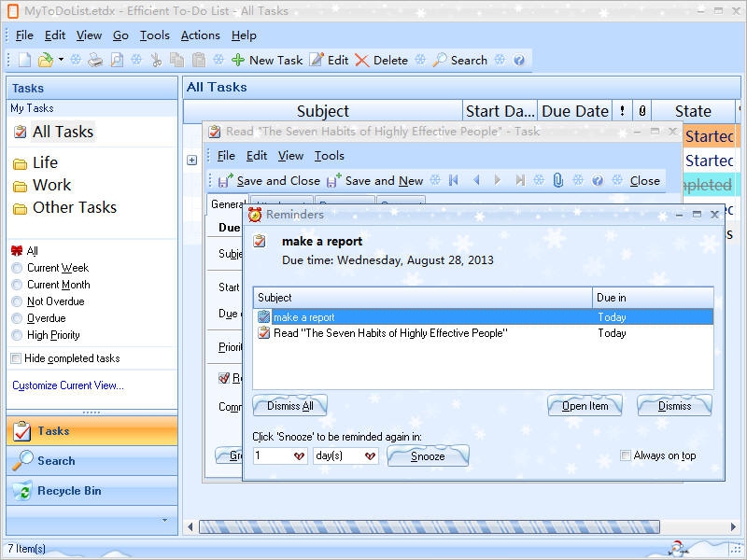Click the green plus New Task icon
This screenshot has width=747, height=560.
click(238, 60)
